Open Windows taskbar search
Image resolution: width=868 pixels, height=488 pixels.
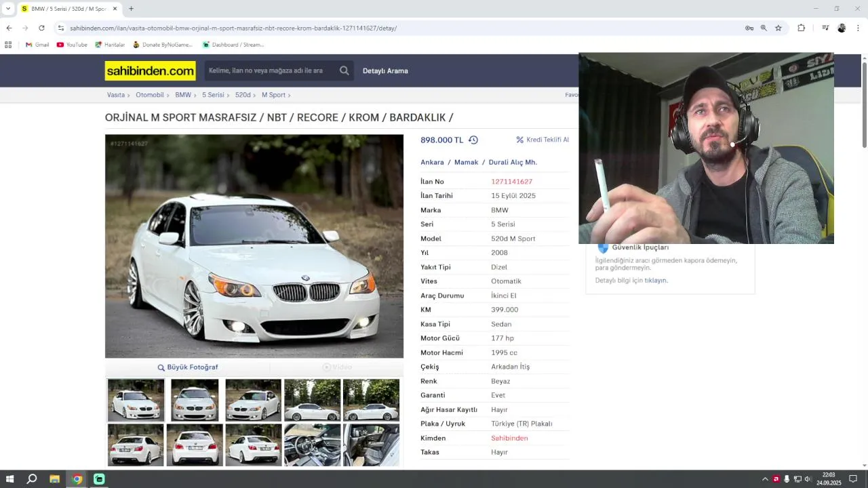(x=32, y=479)
